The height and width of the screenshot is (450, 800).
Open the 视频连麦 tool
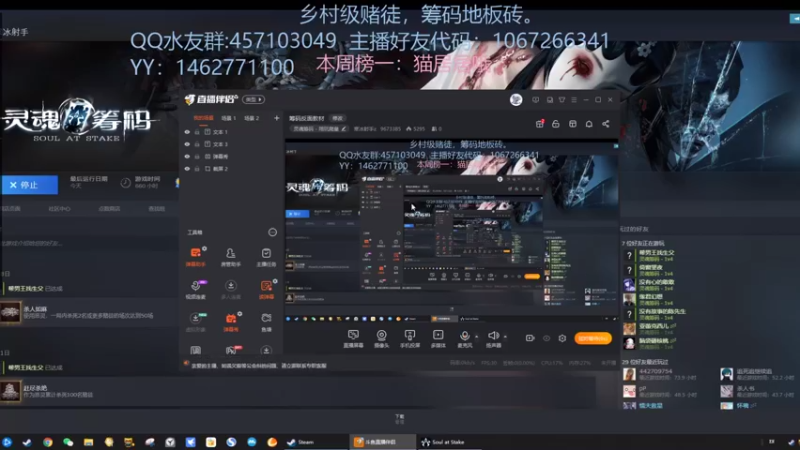[195, 289]
